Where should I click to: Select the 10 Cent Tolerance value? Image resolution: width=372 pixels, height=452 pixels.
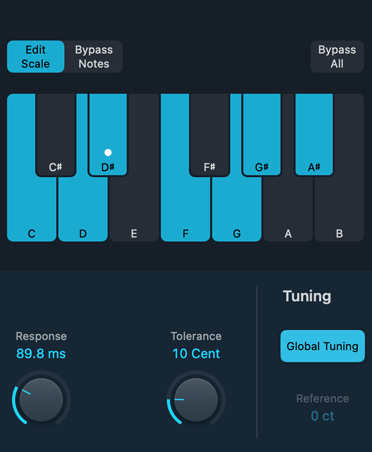(196, 354)
